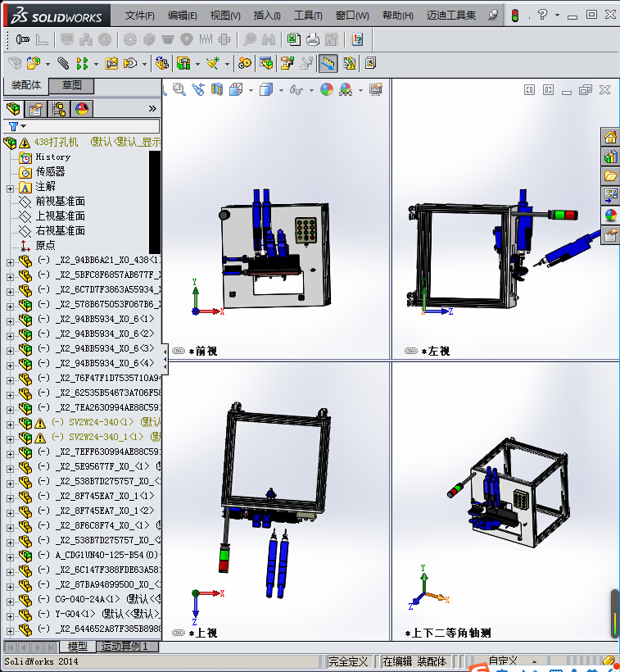Screen dimensions: 620x672
Task: Switch to the 草图 tab
Action: [71, 85]
